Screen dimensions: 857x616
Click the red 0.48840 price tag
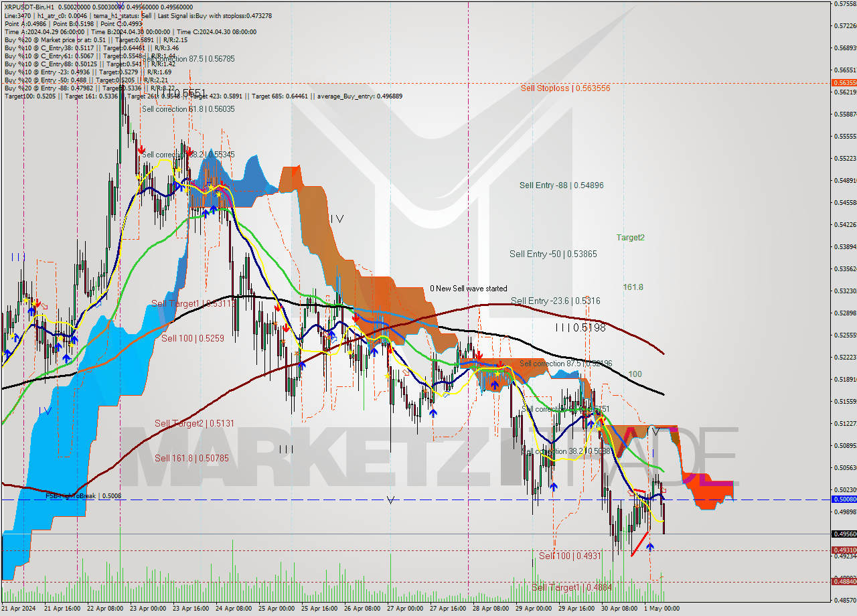[844, 582]
